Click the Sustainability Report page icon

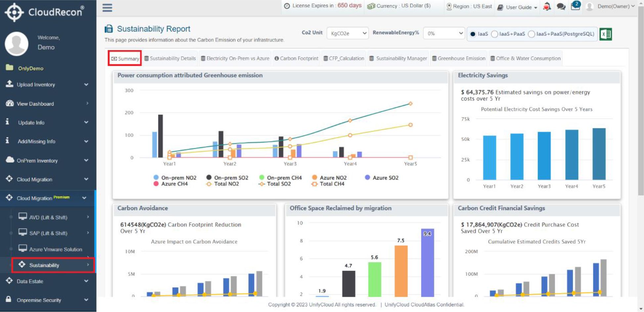click(108, 29)
